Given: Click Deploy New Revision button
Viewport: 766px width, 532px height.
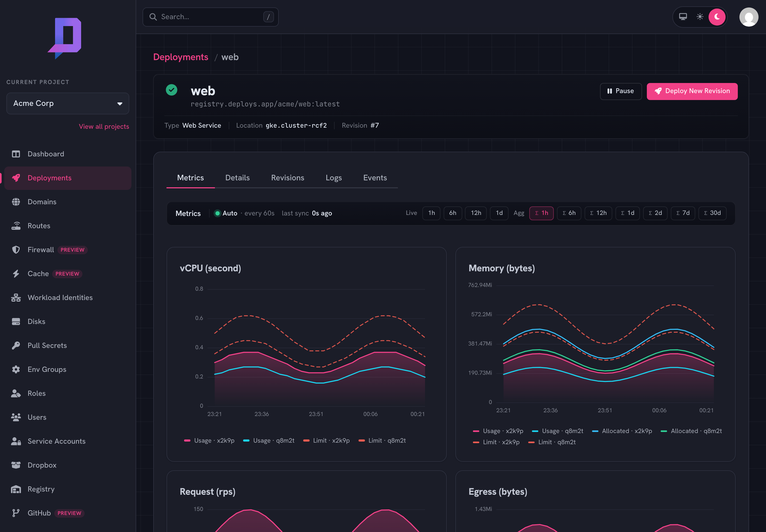Looking at the screenshot, I should (x=692, y=91).
